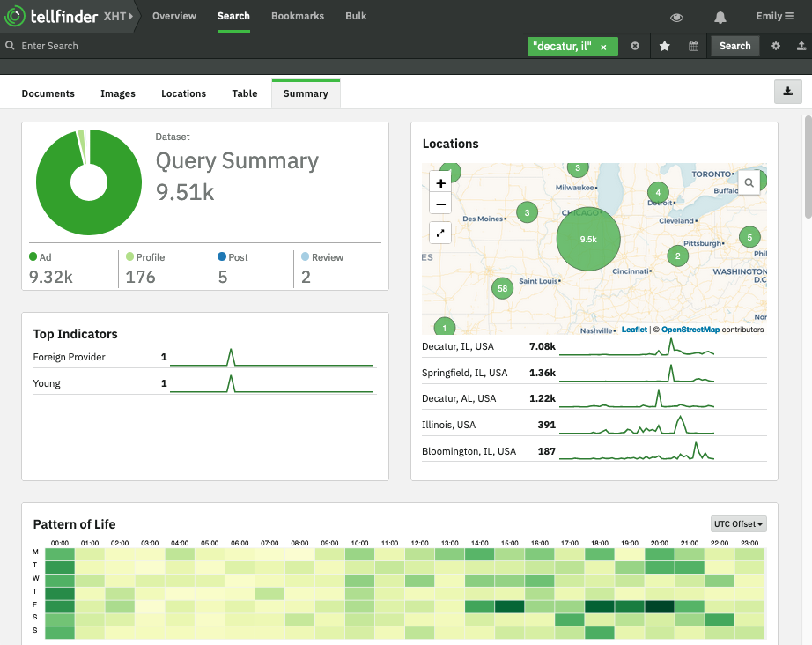This screenshot has width=812, height=645.
Task: Open the calendar filter icon
Action: pos(692,45)
